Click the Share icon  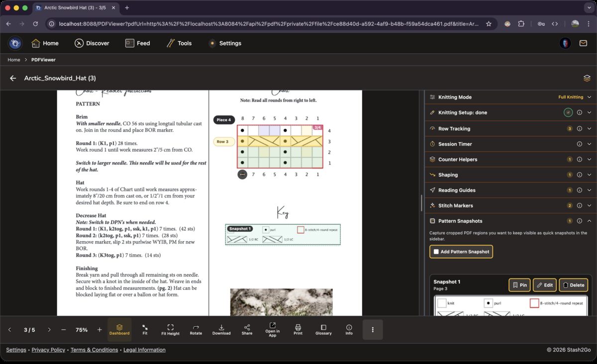click(247, 329)
